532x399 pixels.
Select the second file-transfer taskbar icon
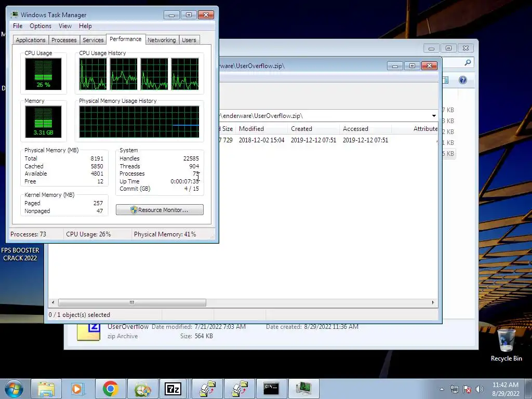239,389
